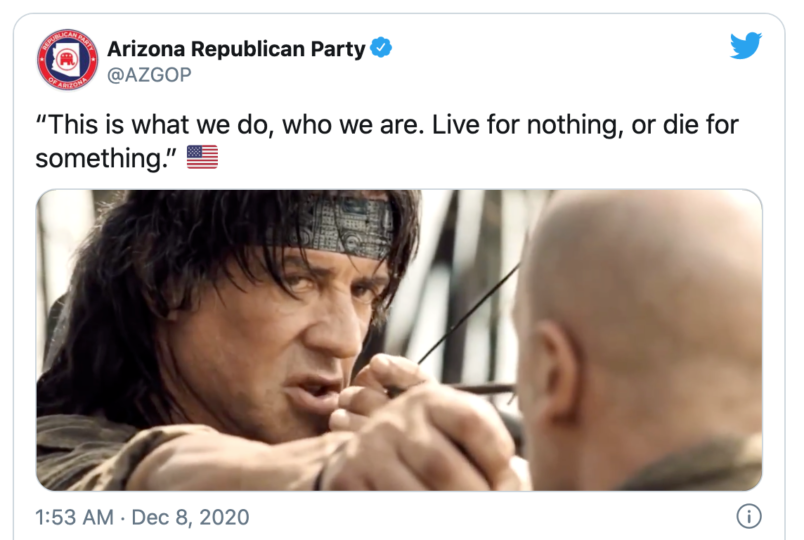804x540 pixels.
Task: Click the American flag emoji
Action: click(x=202, y=157)
